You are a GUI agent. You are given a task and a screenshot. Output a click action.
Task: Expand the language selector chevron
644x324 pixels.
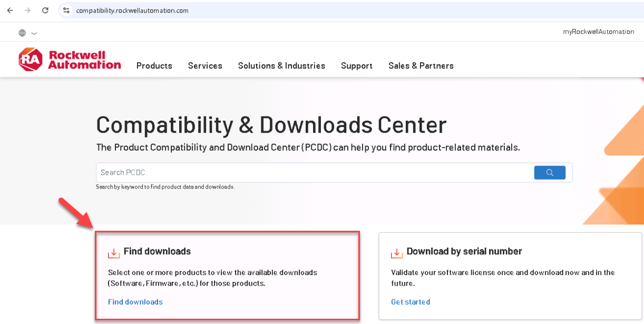[x=34, y=33]
